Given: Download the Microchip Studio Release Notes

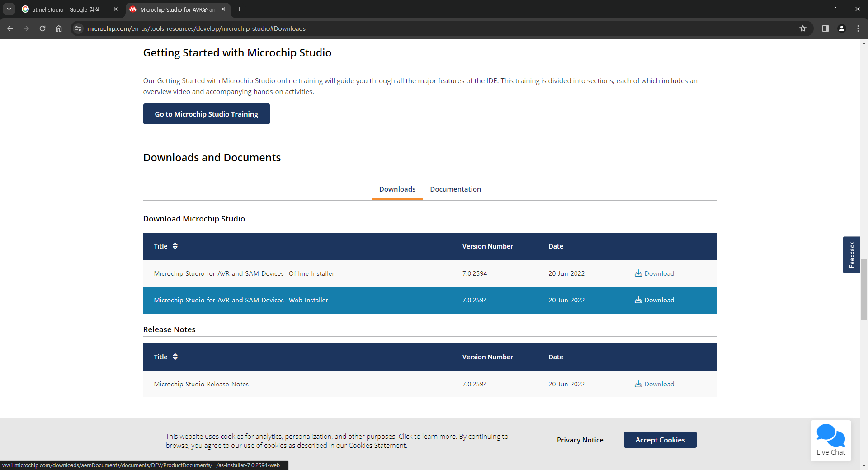Looking at the screenshot, I should click(x=654, y=384).
